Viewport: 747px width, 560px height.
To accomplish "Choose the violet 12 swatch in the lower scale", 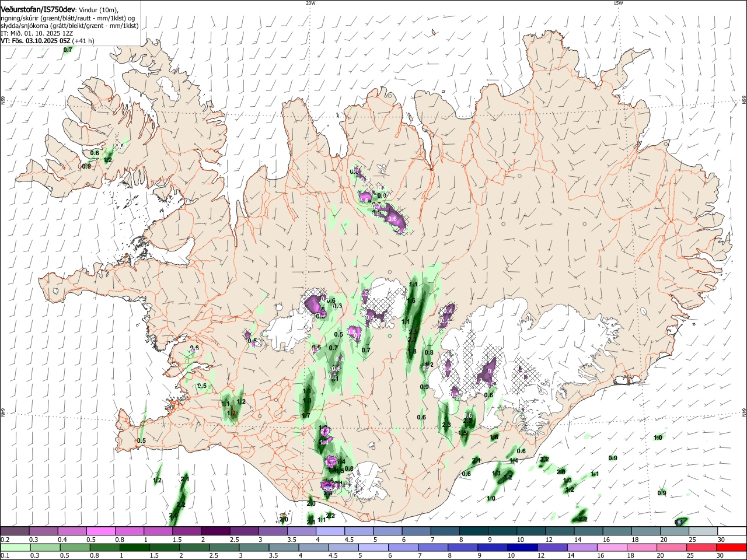I will (x=551, y=547).
